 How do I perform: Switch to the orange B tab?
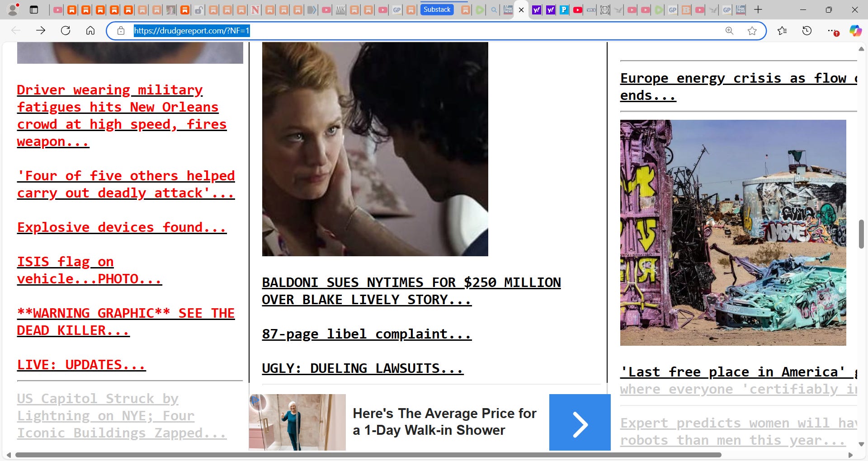point(686,10)
